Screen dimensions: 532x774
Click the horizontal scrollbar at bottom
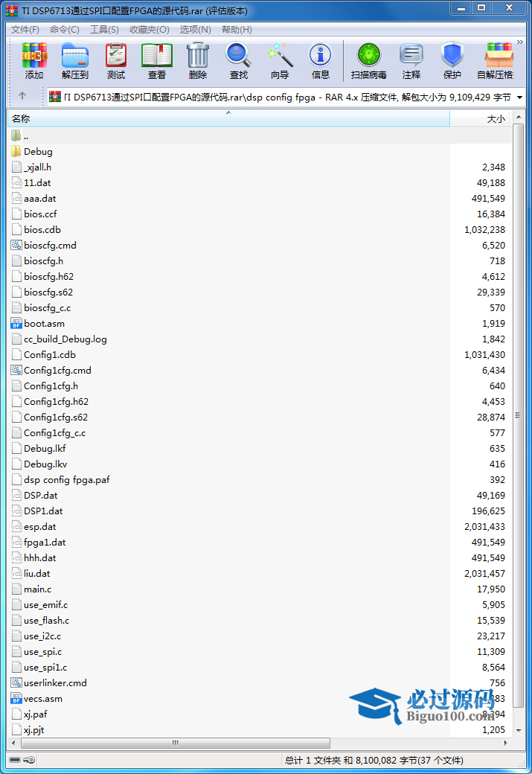(176, 743)
